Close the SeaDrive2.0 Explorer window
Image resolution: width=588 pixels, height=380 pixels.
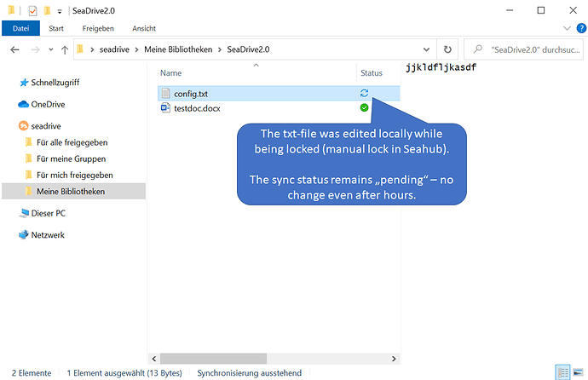[573, 10]
